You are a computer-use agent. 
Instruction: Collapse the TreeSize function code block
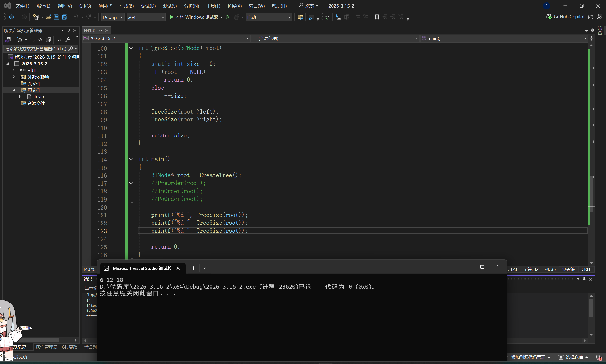coord(131,48)
